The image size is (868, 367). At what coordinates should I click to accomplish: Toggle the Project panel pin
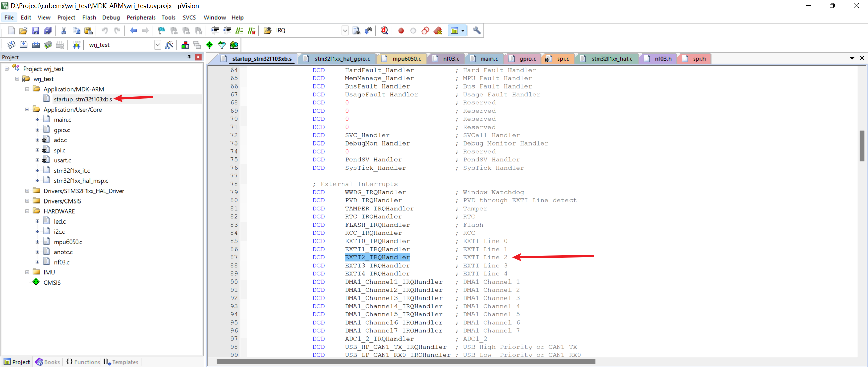click(x=189, y=57)
